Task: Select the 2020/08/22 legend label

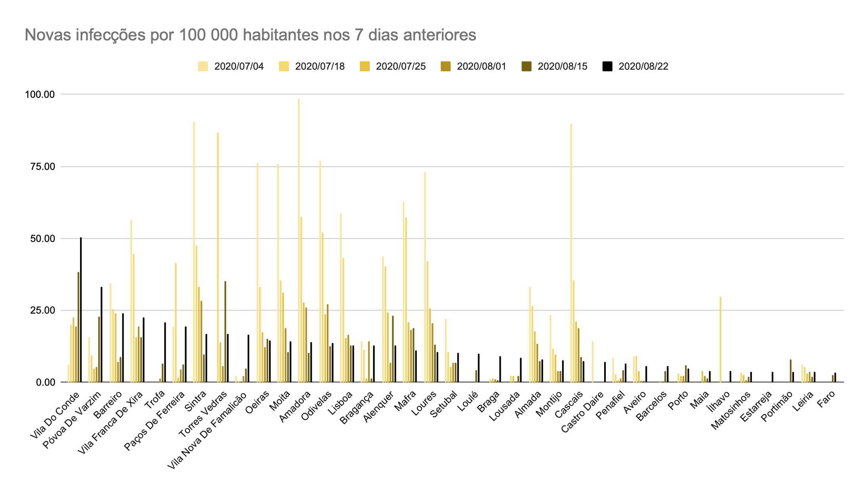Action: 643,67
